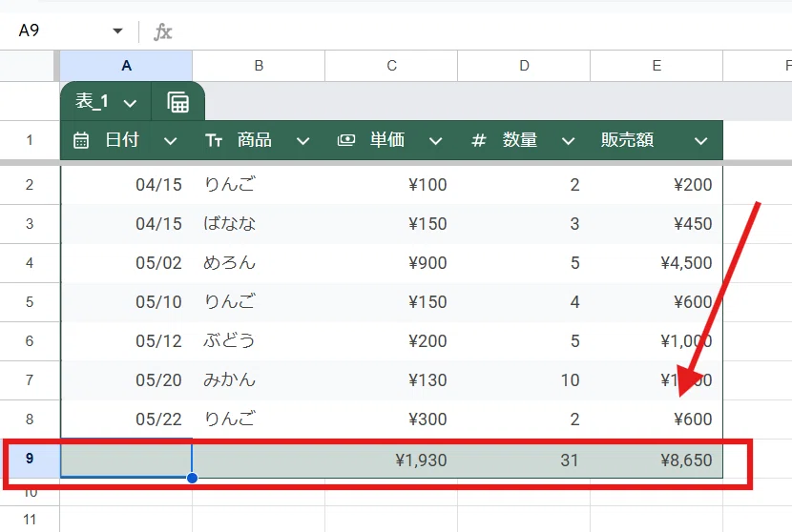Select column E header
The height and width of the screenshot is (532, 792).
pyautogui.click(x=657, y=66)
